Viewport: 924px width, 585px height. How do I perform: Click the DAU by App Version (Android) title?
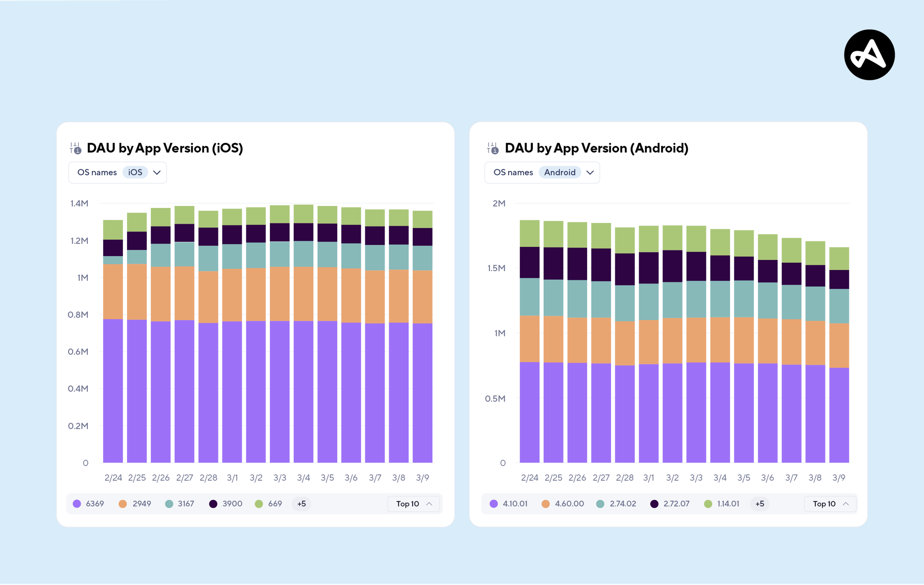click(x=596, y=148)
